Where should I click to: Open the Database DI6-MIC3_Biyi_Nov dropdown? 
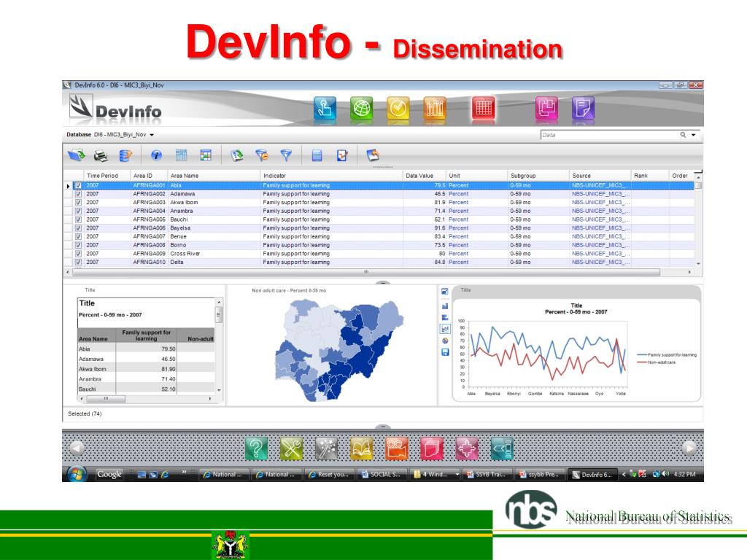152,135
